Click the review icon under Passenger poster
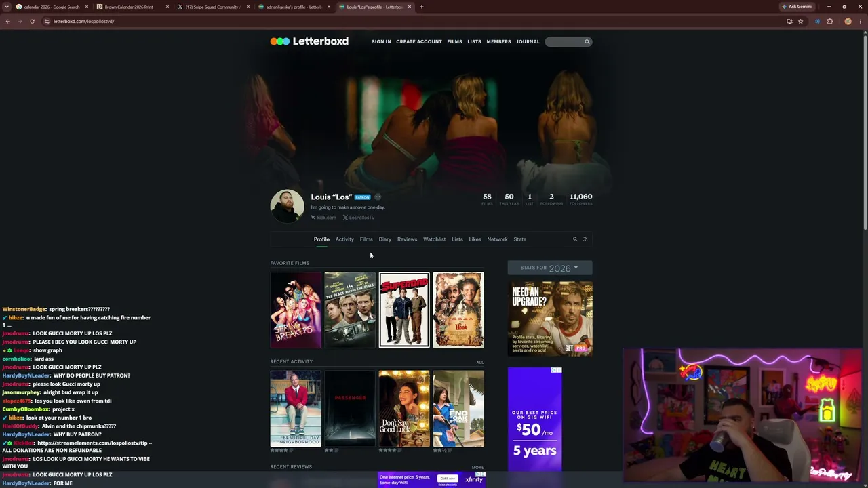Viewport: 868px width, 488px height. point(336,450)
